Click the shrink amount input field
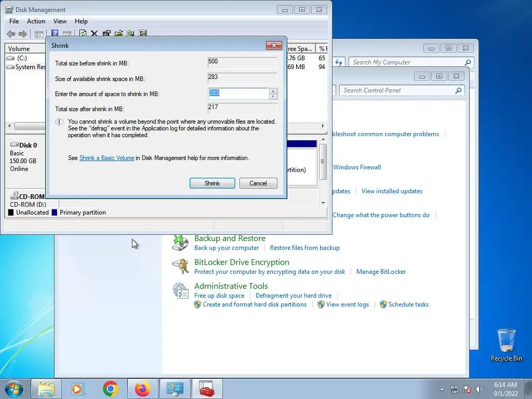 (238, 94)
